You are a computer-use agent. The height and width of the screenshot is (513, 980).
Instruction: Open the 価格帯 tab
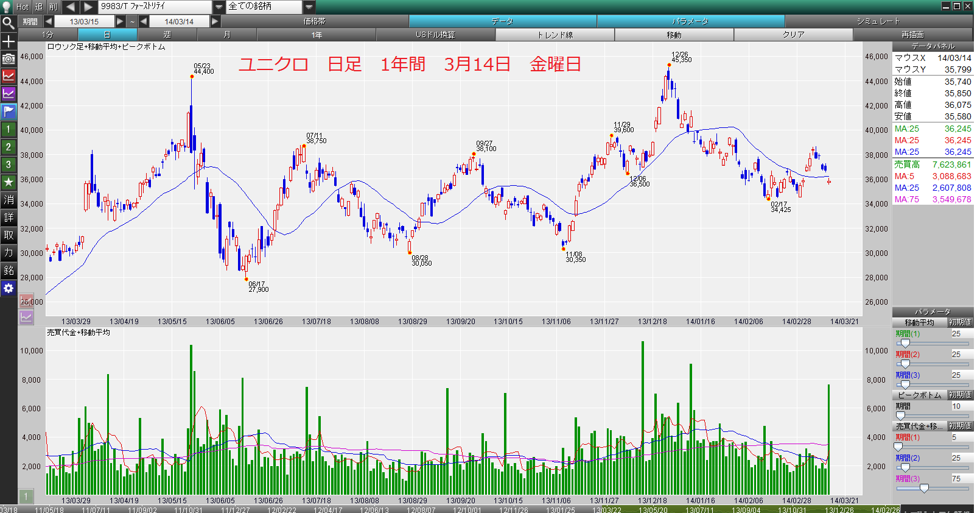pos(315,21)
